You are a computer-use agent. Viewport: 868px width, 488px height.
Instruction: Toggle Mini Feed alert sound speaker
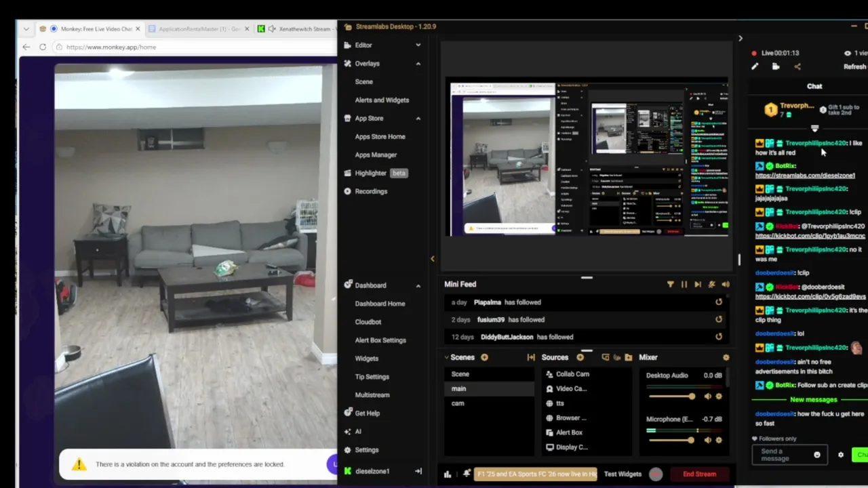[x=726, y=285]
